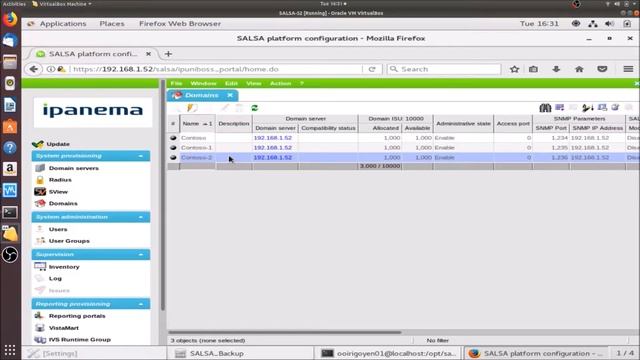Click the green refresh icon in Domains toolbar
Image resolution: width=640 pixels, height=360 pixels.
255,108
